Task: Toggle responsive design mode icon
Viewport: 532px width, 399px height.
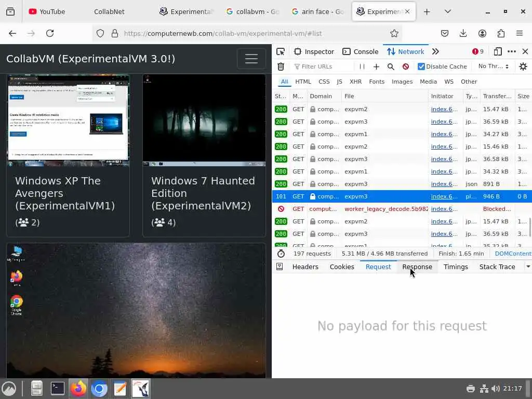Action: [x=497, y=51]
